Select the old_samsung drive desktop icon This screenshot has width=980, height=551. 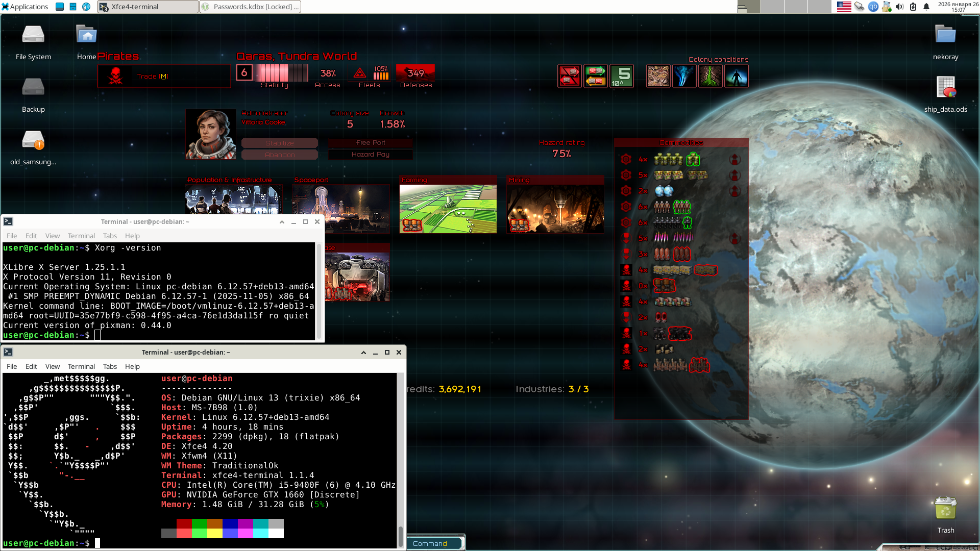tap(33, 147)
